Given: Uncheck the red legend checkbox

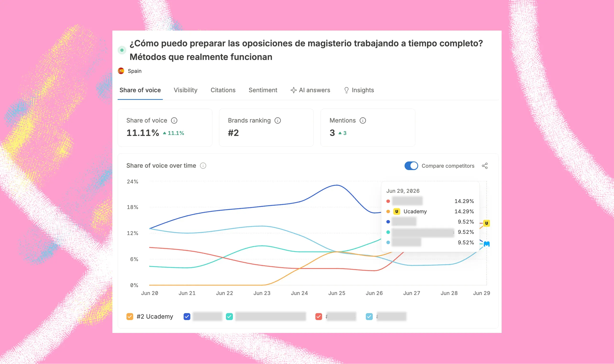Looking at the screenshot, I should 318,316.
